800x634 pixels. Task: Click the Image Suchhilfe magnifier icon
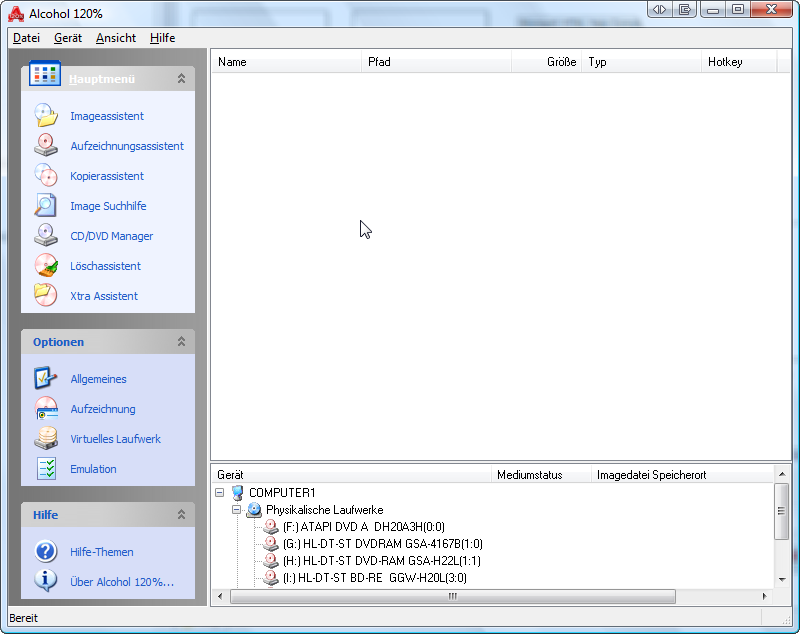[46, 206]
